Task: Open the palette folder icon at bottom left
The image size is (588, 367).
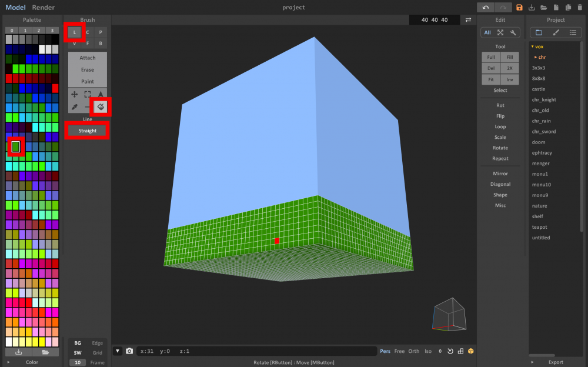Action: point(45,352)
